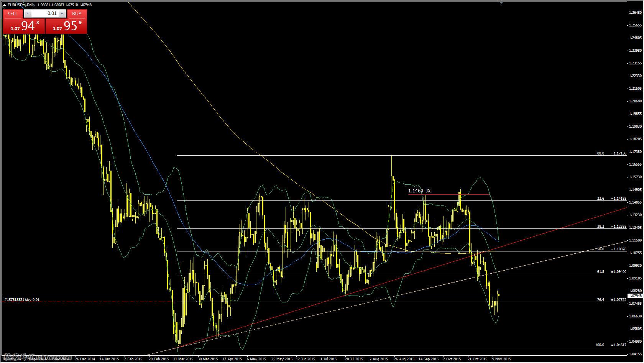Click the 1.26480 price scale label
The image size is (644, 363).
tap(635, 12)
